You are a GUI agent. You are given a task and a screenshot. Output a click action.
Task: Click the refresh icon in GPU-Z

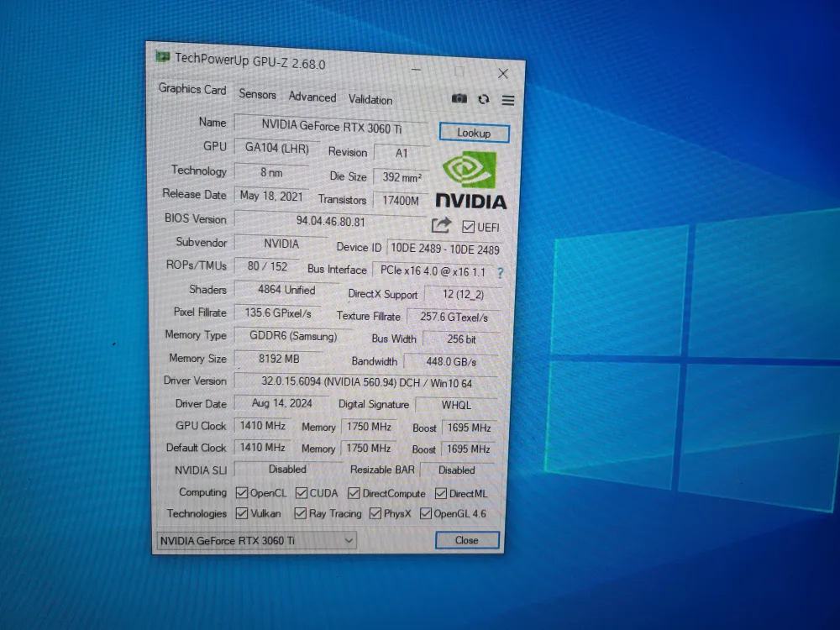pos(484,99)
